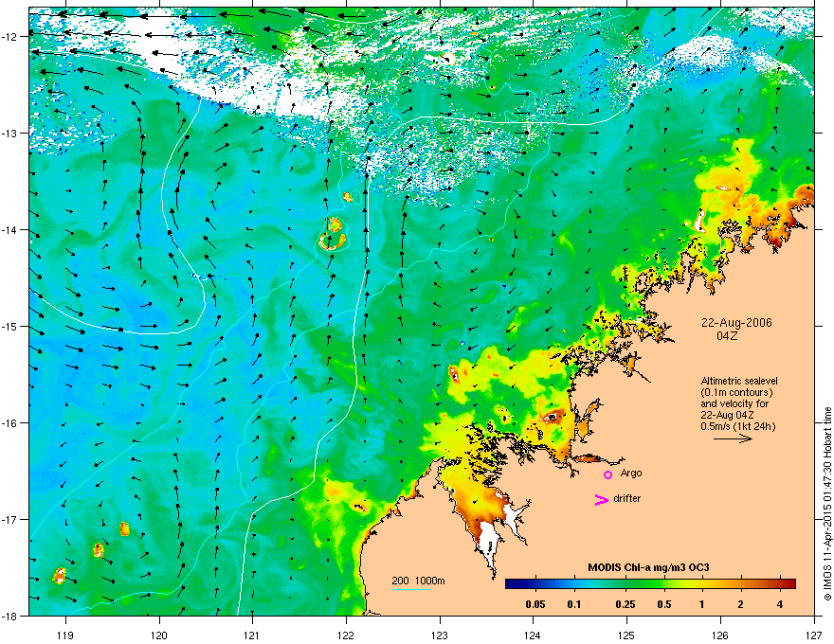Click the longitude axis label '124'
This screenshot has width=834, height=644.
tap(533, 635)
